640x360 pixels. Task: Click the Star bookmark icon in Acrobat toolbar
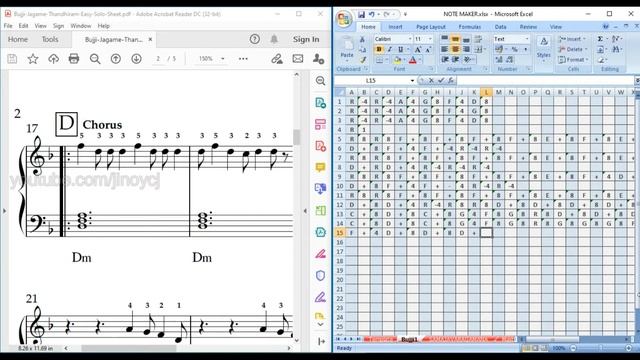coord(33,59)
